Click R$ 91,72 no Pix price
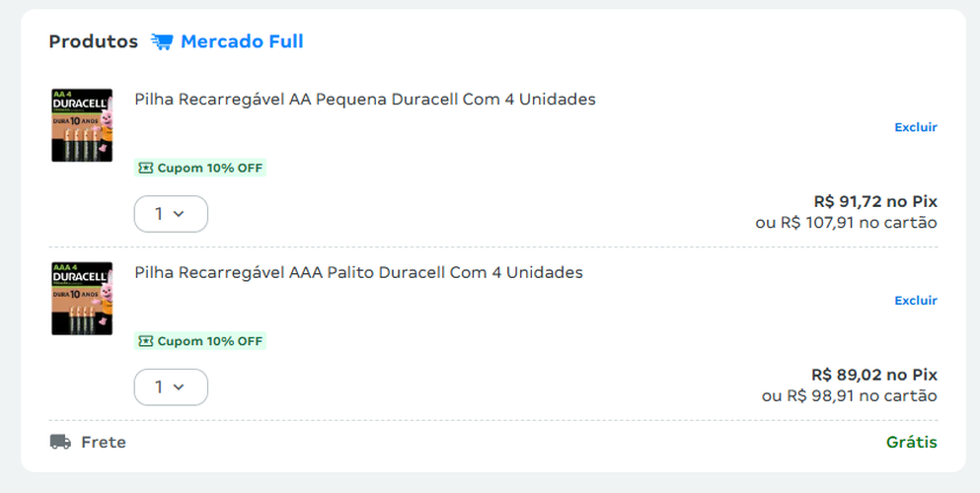Screen dimensions: 980x493 [x=875, y=201]
